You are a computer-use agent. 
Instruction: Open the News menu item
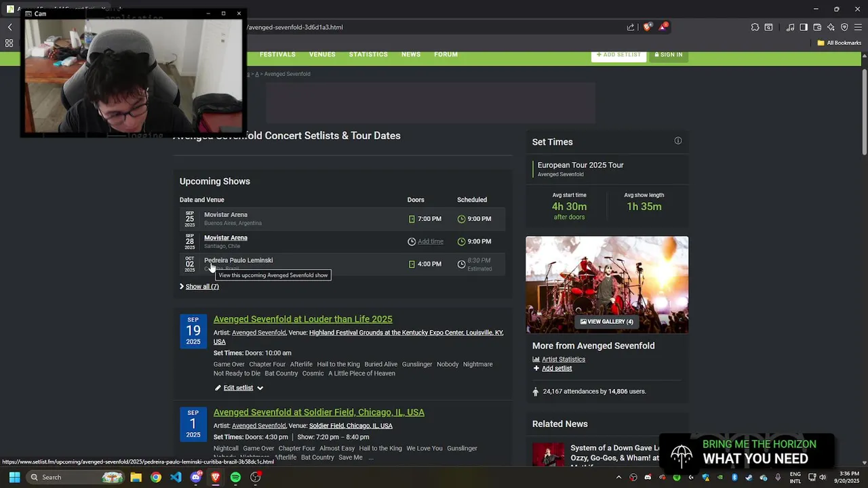point(411,54)
